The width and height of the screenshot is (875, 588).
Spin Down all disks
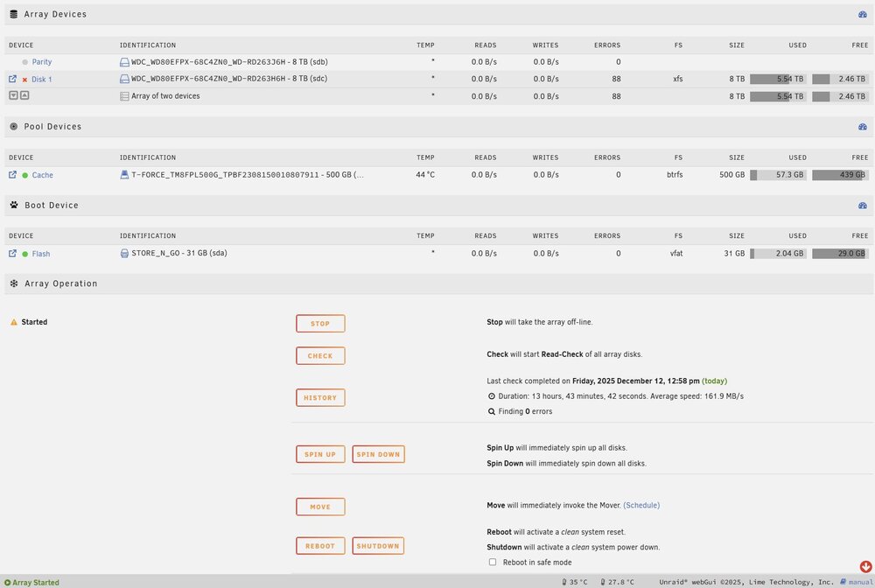coord(378,454)
